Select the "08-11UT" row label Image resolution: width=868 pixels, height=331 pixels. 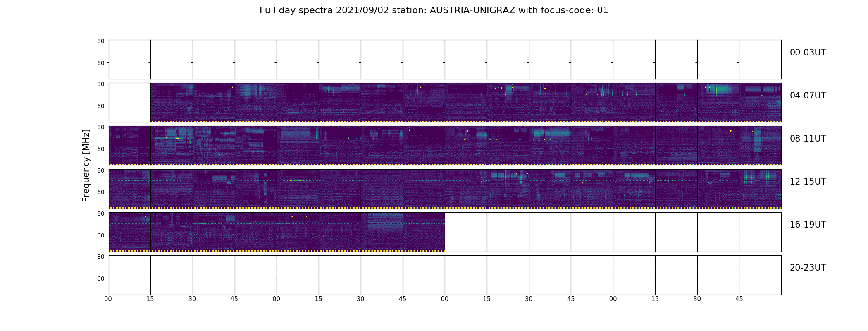click(x=808, y=139)
